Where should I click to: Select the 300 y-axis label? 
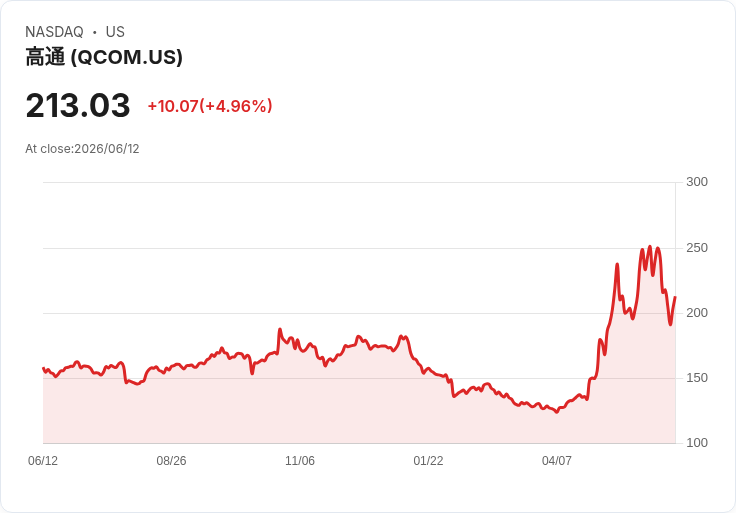tap(697, 182)
